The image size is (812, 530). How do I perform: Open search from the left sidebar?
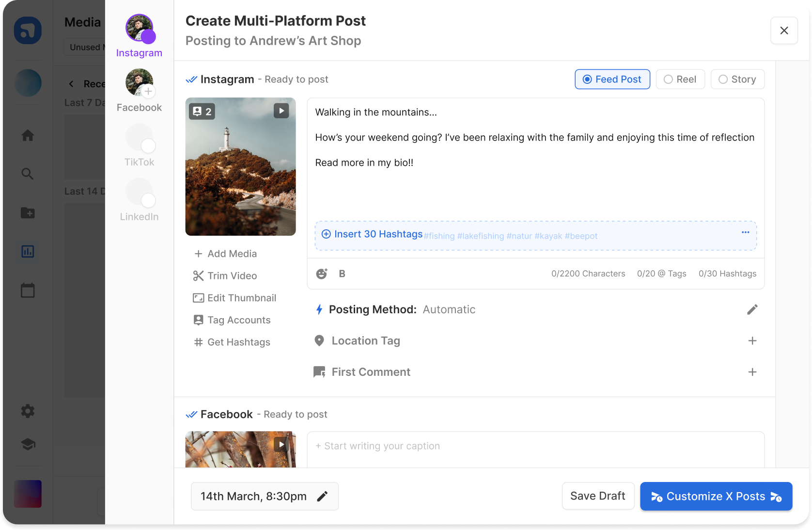[x=28, y=174]
